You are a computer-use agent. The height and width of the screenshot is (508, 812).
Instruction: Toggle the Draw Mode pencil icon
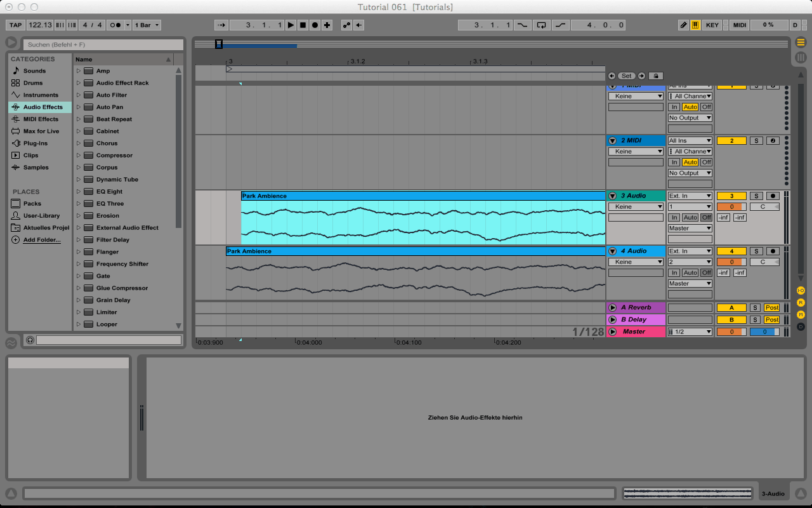pos(683,25)
